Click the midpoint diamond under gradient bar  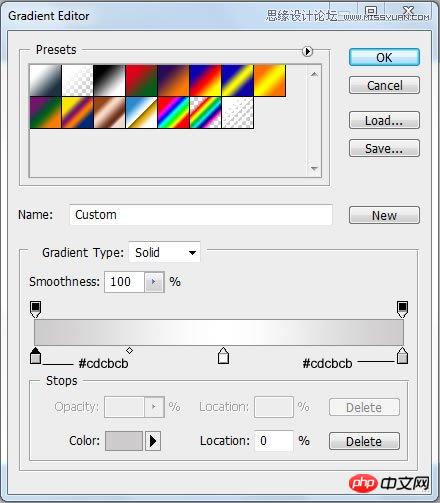pyautogui.click(x=130, y=350)
